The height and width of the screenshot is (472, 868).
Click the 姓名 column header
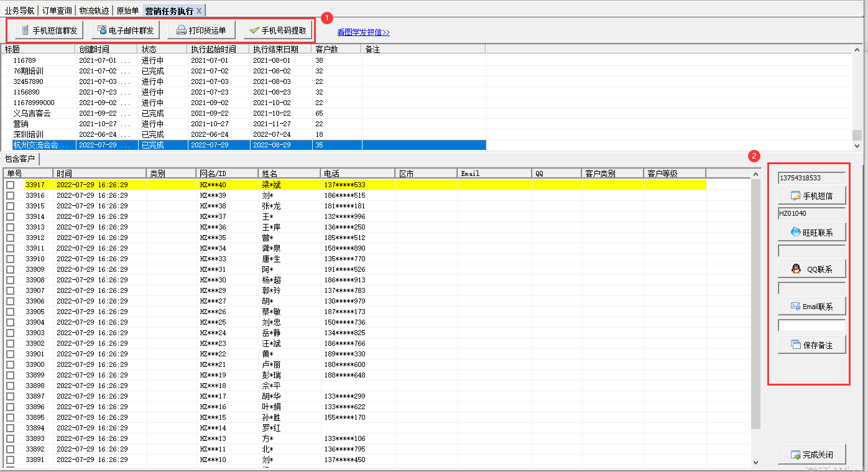click(x=290, y=174)
